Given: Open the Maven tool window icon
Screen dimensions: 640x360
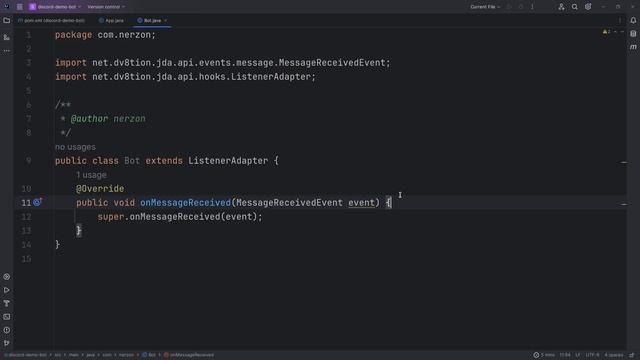Looking at the screenshot, I should [633, 47].
